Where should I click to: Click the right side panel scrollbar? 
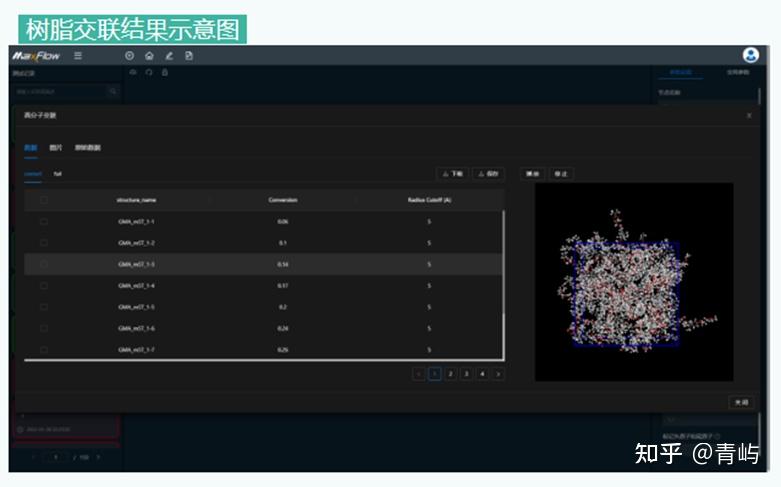pos(759,96)
